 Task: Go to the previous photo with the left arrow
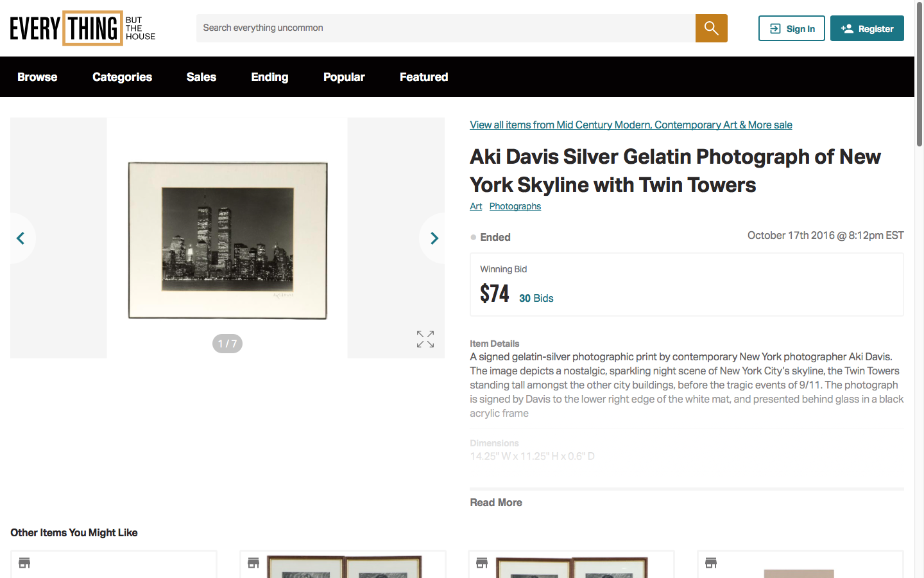click(x=21, y=238)
